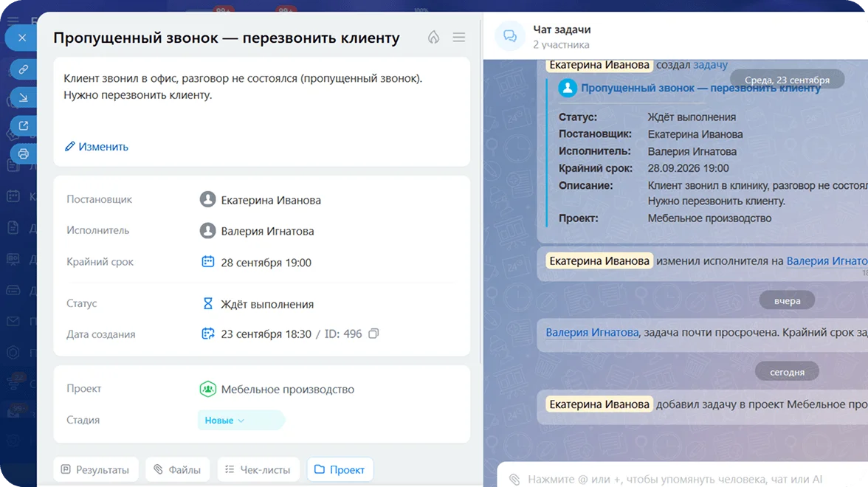The height and width of the screenshot is (487, 868).
Task: Click Екатерина Иванова name in Постановщик row
Action: click(x=271, y=200)
